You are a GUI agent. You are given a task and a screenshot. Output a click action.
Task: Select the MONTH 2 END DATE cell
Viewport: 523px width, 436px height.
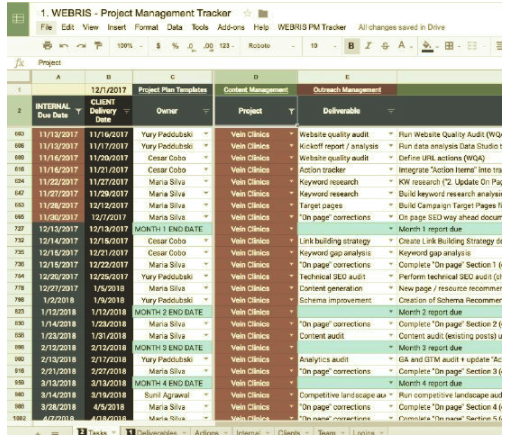pos(172,312)
